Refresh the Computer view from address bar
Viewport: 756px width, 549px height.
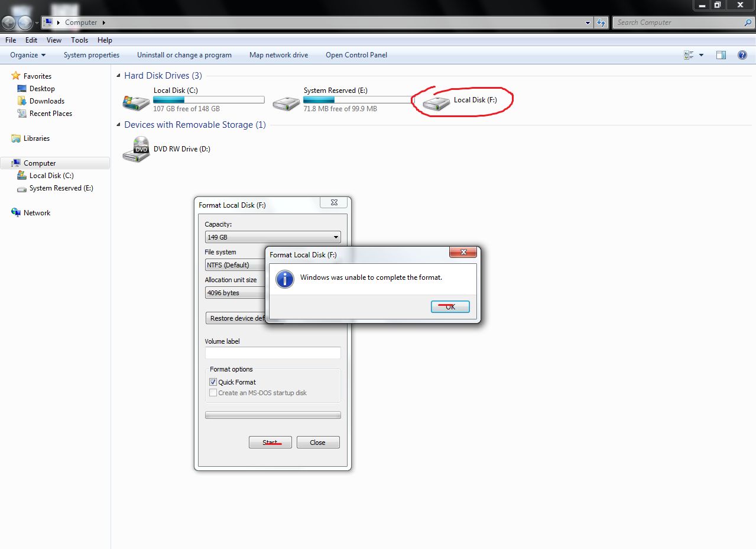[x=601, y=22]
